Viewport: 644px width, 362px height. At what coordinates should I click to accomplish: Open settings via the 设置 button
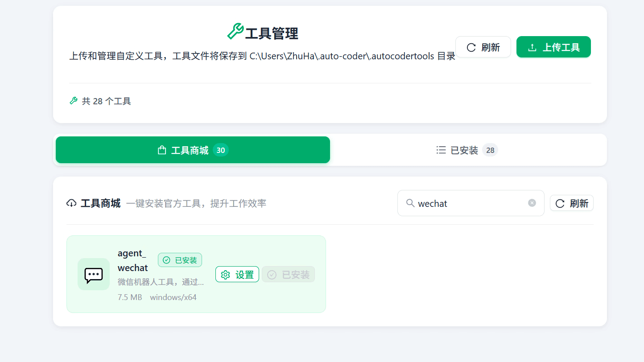coord(237,274)
